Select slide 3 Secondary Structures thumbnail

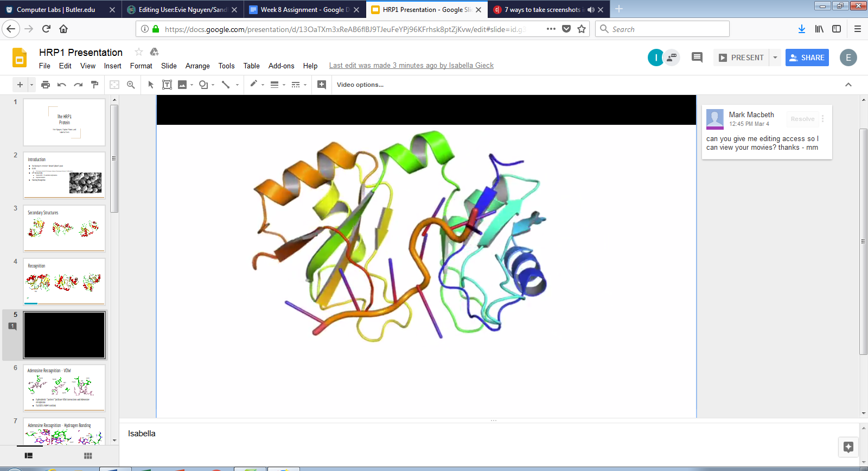(x=64, y=228)
